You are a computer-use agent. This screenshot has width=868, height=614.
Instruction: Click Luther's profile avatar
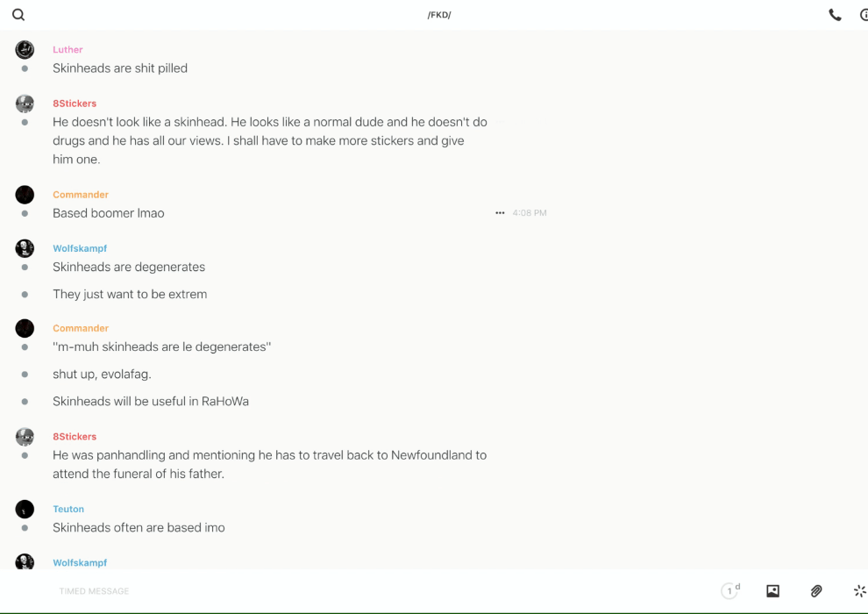click(x=25, y=50)
